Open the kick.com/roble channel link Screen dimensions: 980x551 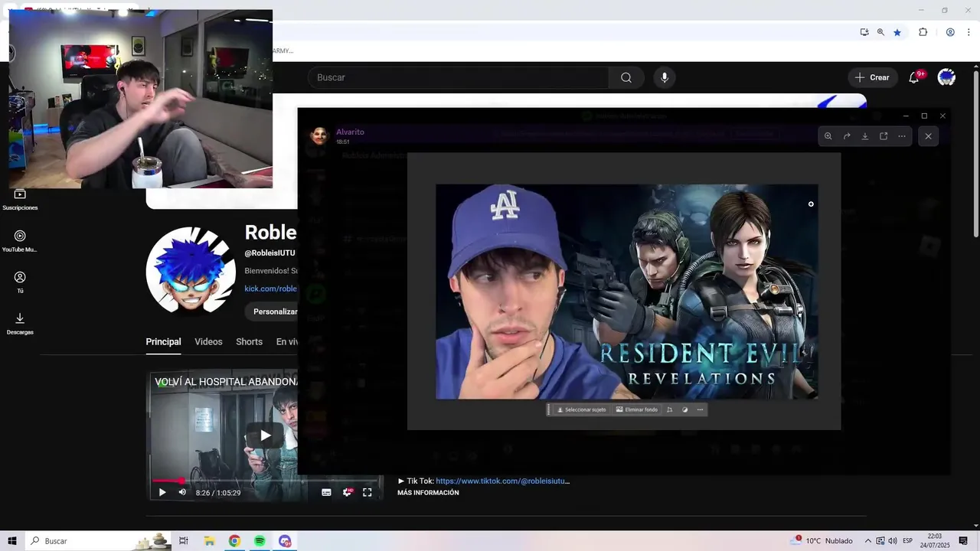271,289
